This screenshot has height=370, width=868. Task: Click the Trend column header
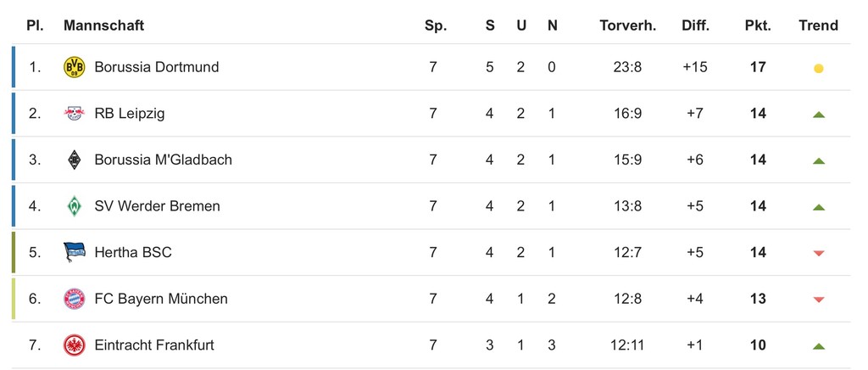pyautogui.click(x=818, y=25)
